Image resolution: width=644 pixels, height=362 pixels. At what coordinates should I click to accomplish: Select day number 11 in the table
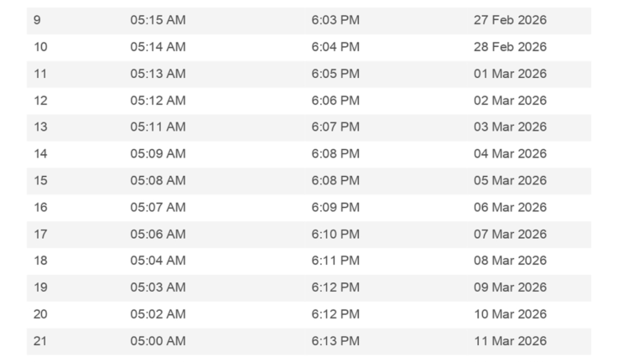coord(40,74)
